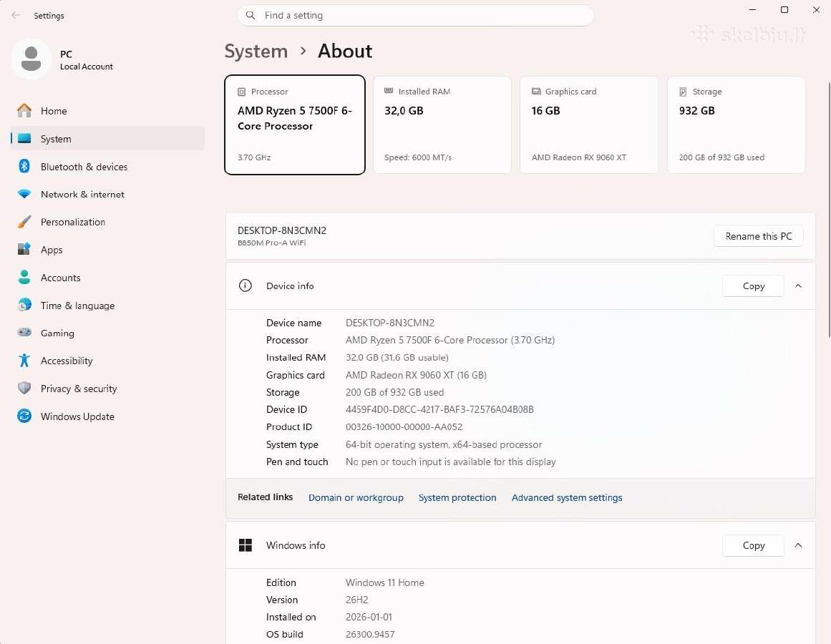Open Advanced system settings link

tap(567, 498)
